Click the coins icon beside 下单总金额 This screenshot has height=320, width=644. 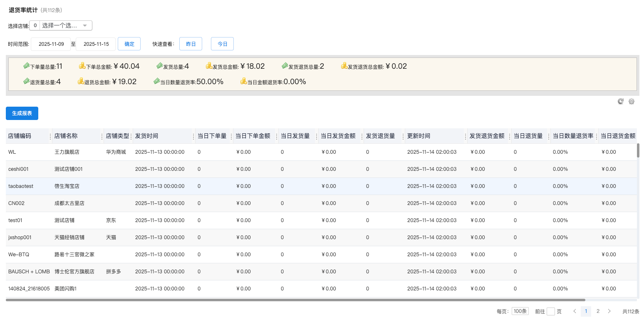pyautogui.click(x=82, y=66)
